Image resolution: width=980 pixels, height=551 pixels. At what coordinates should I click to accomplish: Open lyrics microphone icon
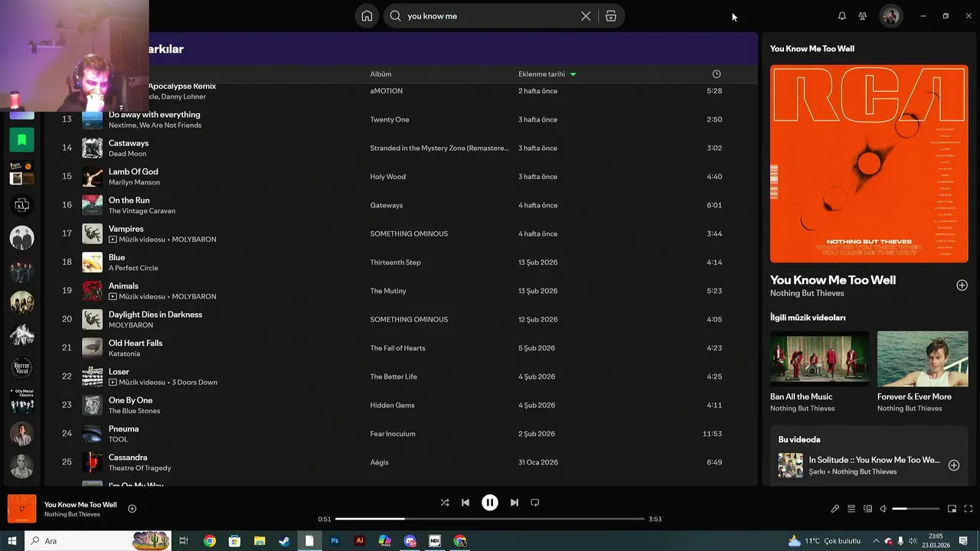[x=835, y=509]
